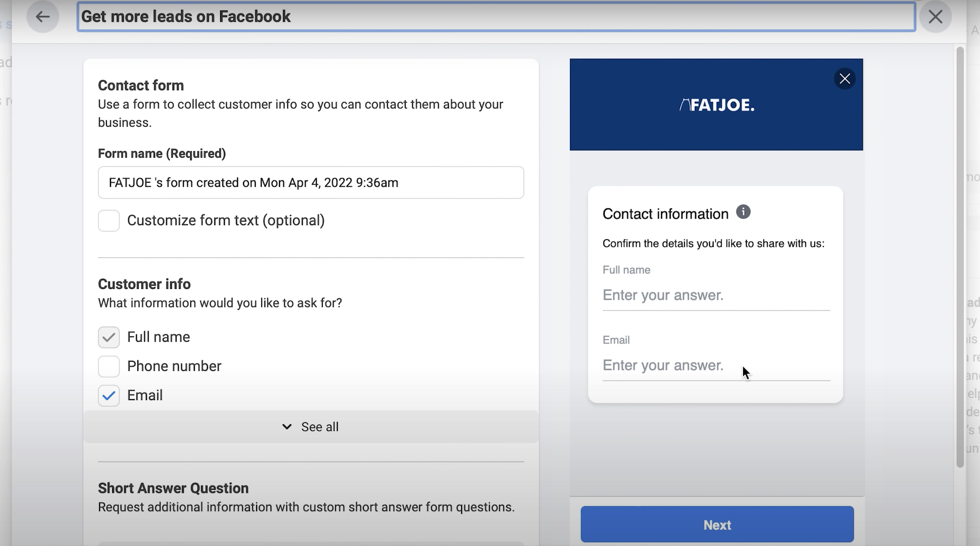Click the Facebook leads form back icon
This screenshot has width=980, height=546.
(43, 16)
